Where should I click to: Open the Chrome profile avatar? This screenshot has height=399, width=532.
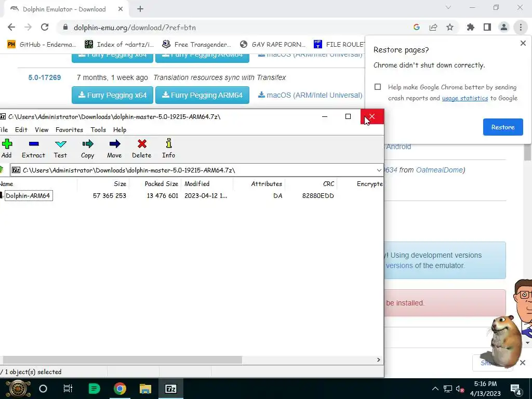(504, 28)
